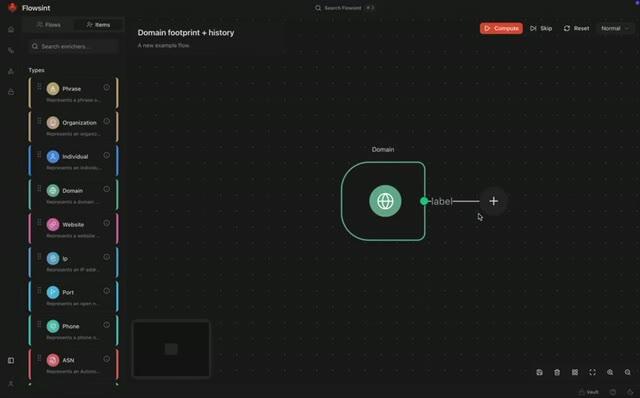This screenshot has width=640, height=398.
Task: Click the fit view fullscreen icon
Action: pyautogui.click(x=592, y=372)
